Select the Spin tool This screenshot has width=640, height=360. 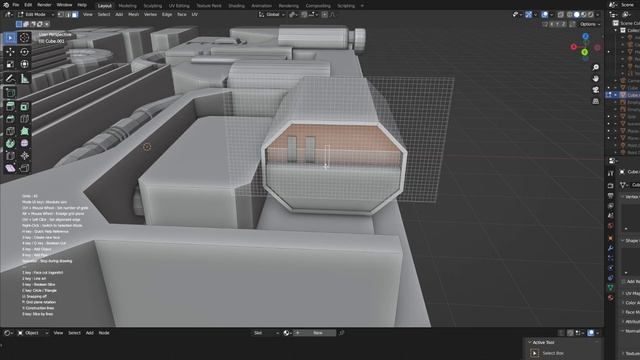coord(10,143)
